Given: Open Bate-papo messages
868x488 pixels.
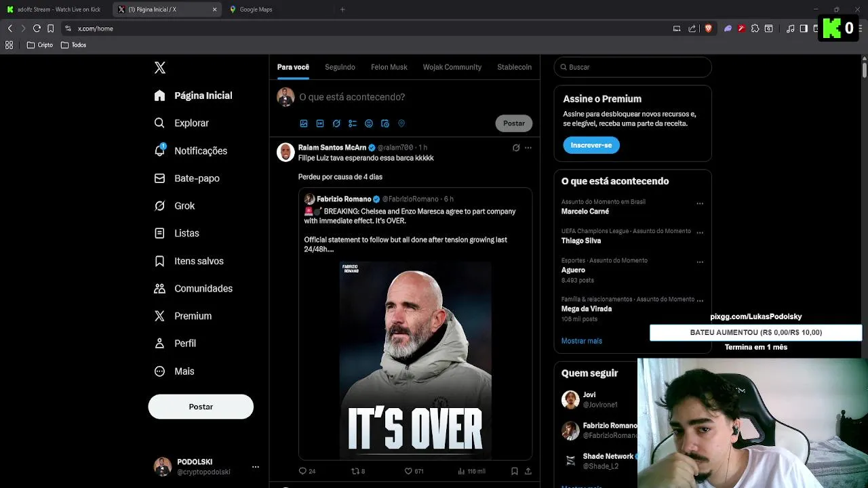Looking at the screenshot, I should [x=187, y=178].
